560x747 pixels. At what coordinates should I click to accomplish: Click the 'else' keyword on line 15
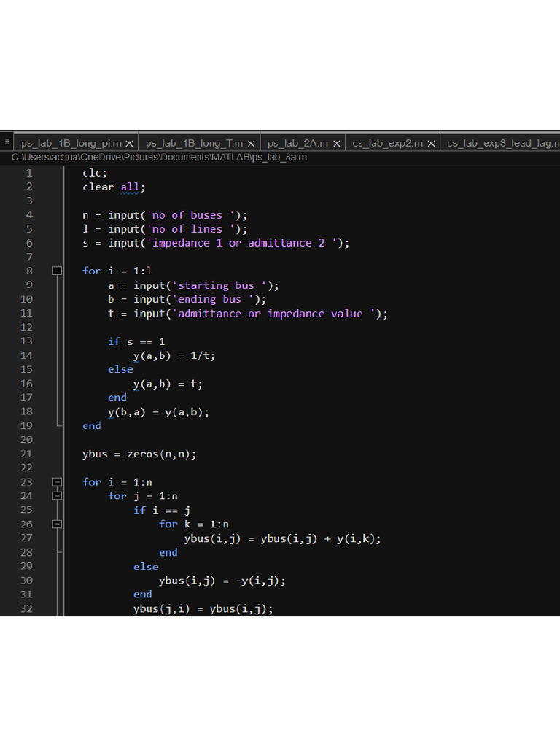[x=120, y=370]
